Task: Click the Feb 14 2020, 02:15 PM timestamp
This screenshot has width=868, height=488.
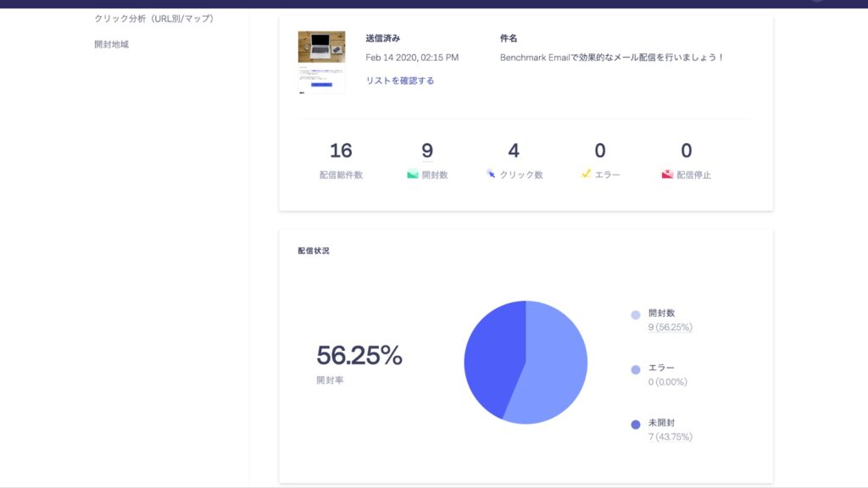Action: (412, 57)
